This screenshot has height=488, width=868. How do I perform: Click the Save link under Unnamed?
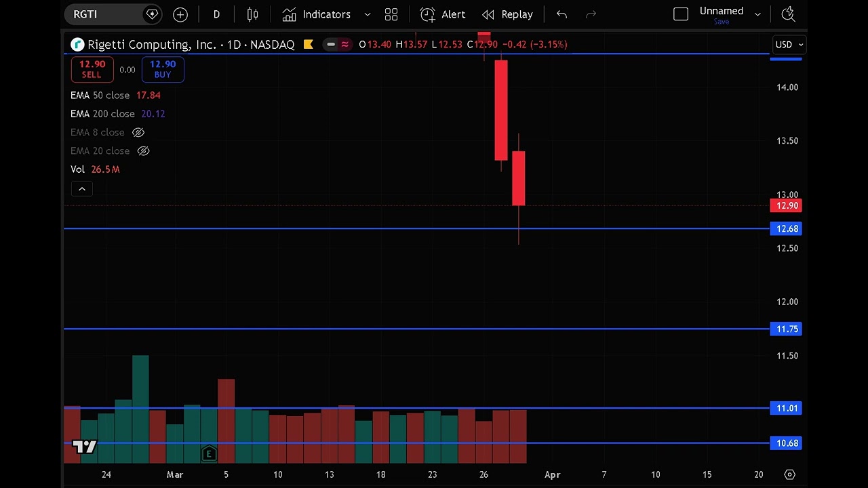pos(722,22)
